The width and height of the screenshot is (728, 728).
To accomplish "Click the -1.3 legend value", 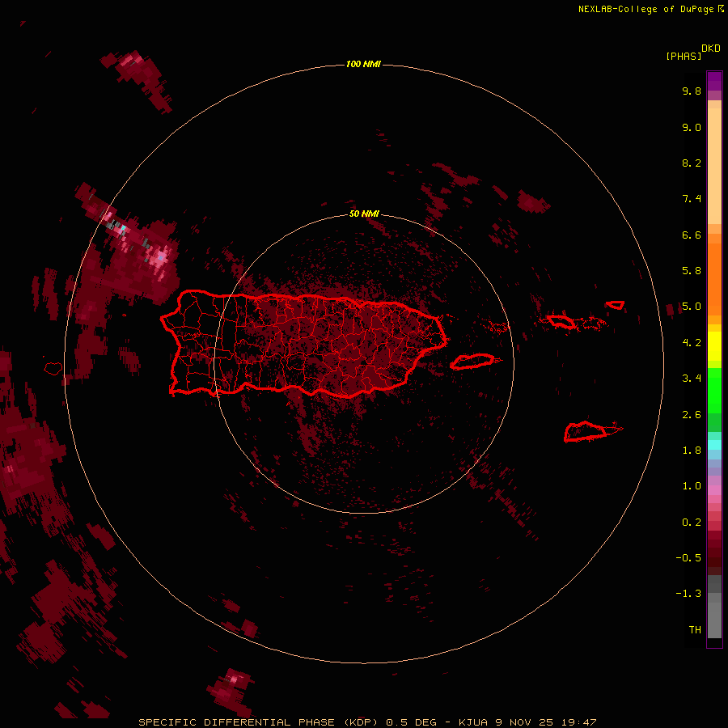I will pyautogui.click(x=688, y=594).
